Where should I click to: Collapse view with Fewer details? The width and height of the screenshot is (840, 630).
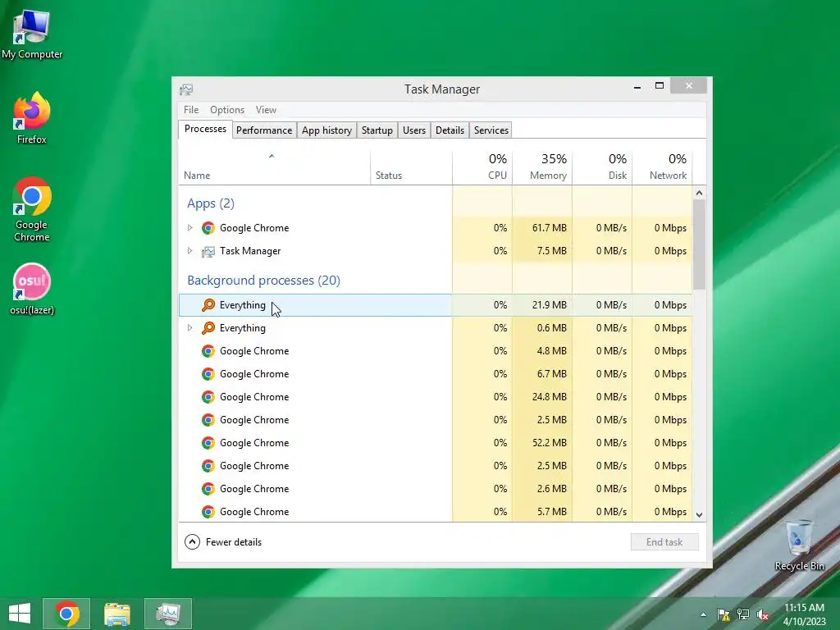pos(223,542)
